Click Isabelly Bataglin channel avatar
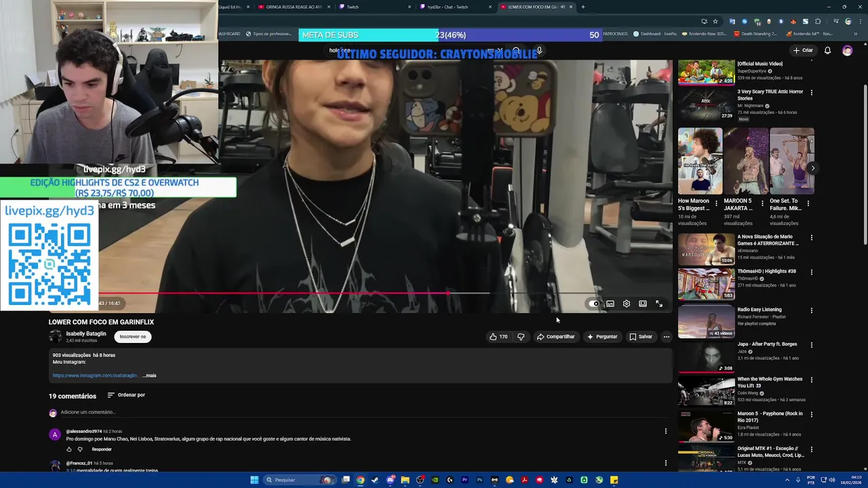The image size is (868, 488). [55, 337]
